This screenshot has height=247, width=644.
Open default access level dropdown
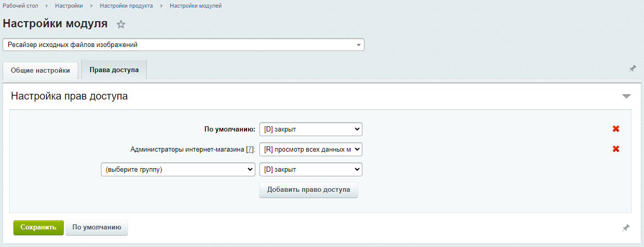pyautogui.click(x=311, y=129)
